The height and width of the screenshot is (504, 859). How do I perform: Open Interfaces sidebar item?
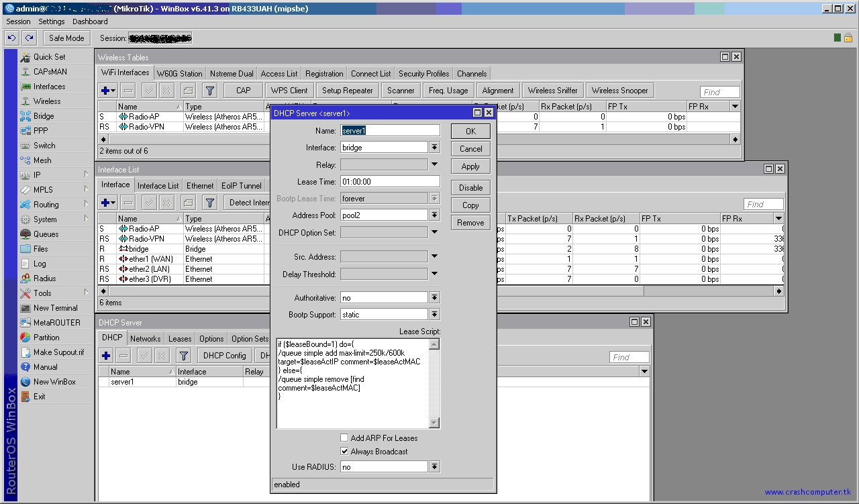tap(49, 87)
